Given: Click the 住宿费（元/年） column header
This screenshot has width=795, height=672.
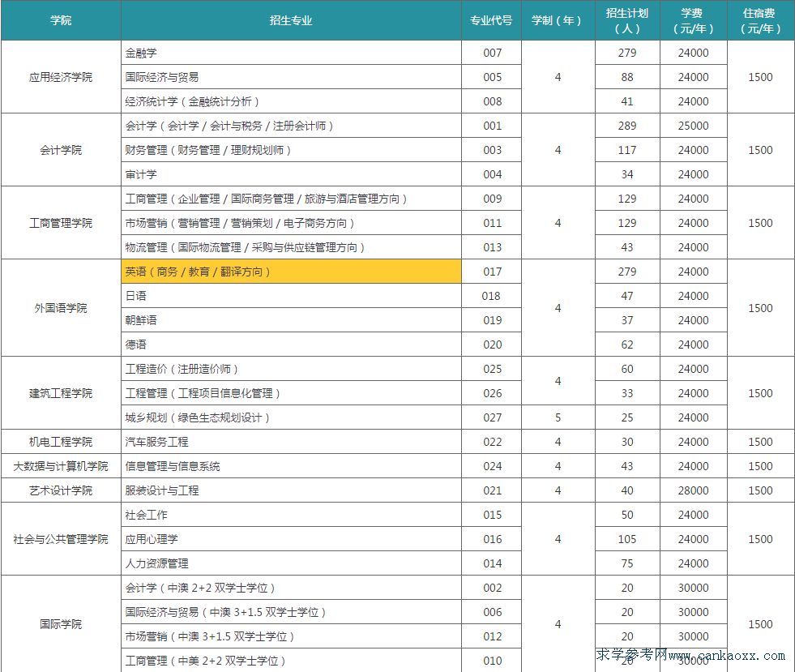Looking at the screenshot, I should click(760, 21).
